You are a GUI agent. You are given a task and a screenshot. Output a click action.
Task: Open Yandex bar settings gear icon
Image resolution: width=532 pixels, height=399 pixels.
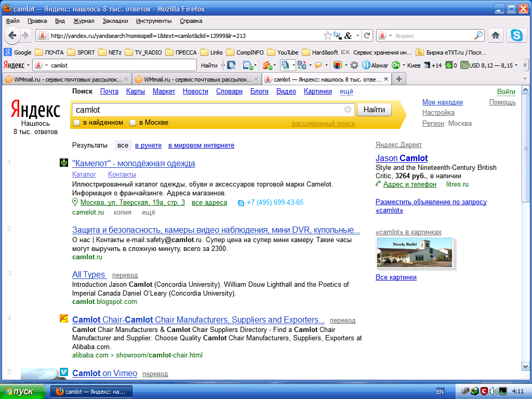tap(354, 65)
